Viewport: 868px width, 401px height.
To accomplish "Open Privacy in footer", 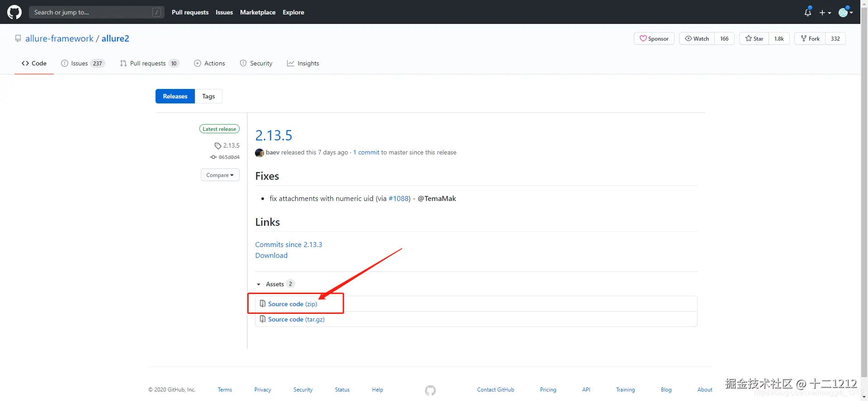I will 263,390.
